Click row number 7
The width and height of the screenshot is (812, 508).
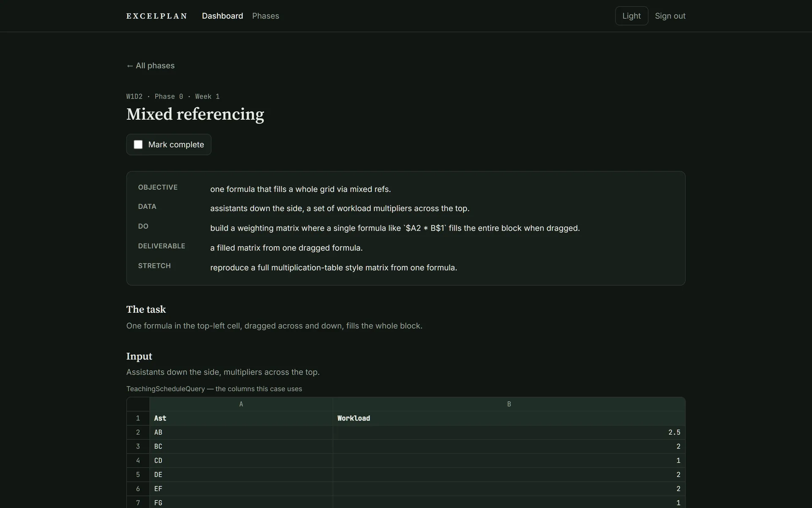click(x=138, y=502)
